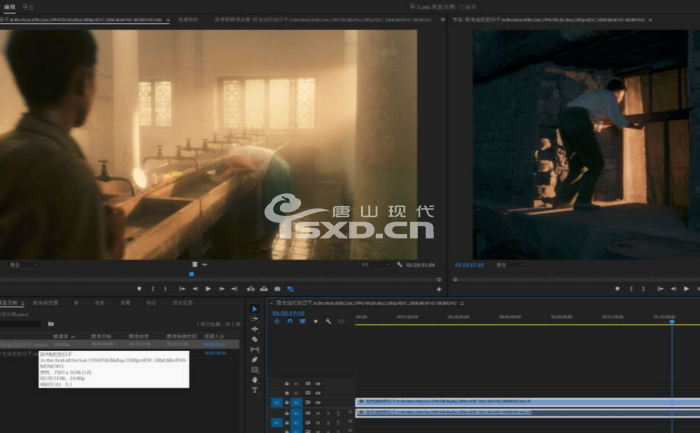700x433 pixels.
Task: Select the Type tool
Action: point(254,390)
